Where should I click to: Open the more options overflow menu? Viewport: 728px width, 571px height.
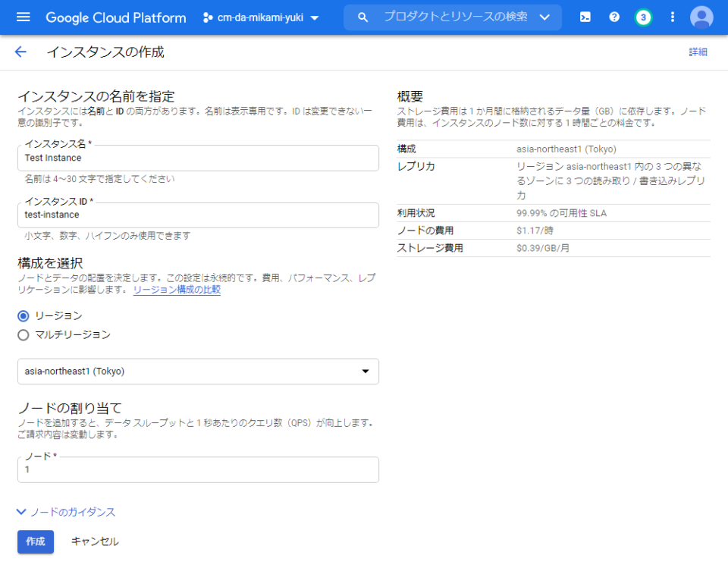[x=672, y=17]
